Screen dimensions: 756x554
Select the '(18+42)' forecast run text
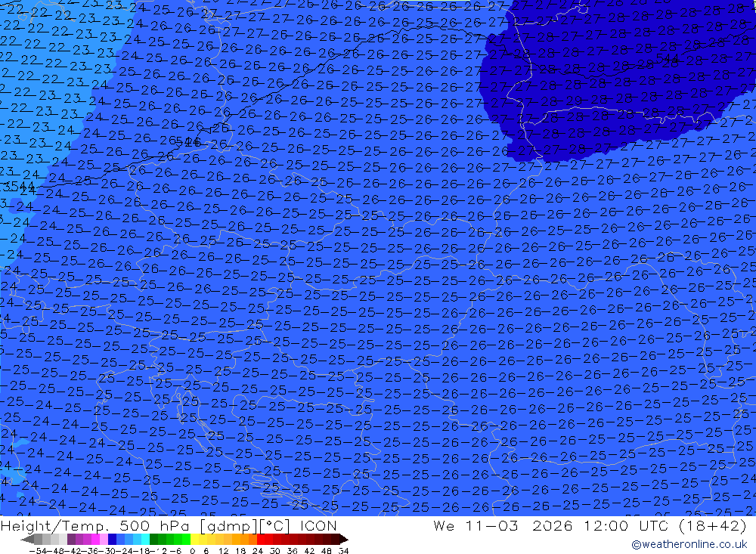[x=713, y=525]
